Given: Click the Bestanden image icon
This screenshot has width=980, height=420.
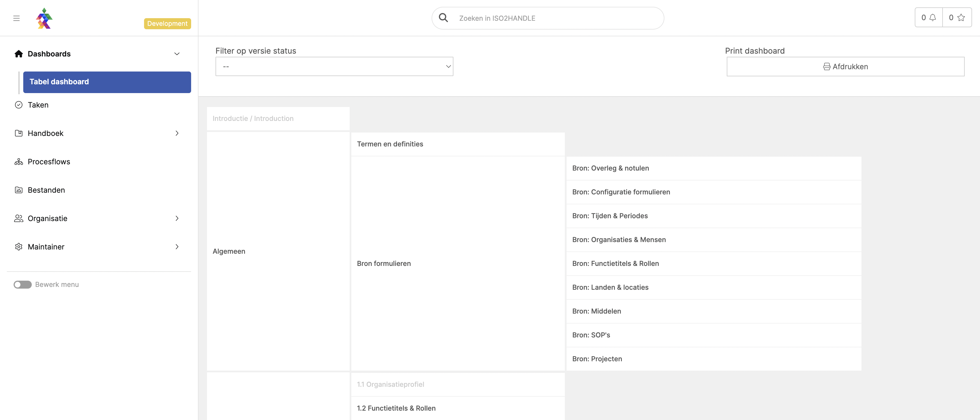Looking at the screenshot, I should coord(19,190).
